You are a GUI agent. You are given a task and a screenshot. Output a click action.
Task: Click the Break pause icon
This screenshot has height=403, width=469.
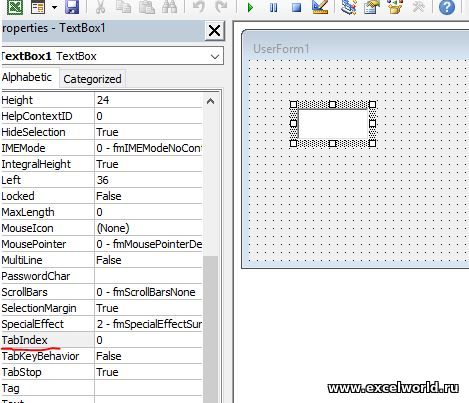pyautogui.click(x=273, y=7)
